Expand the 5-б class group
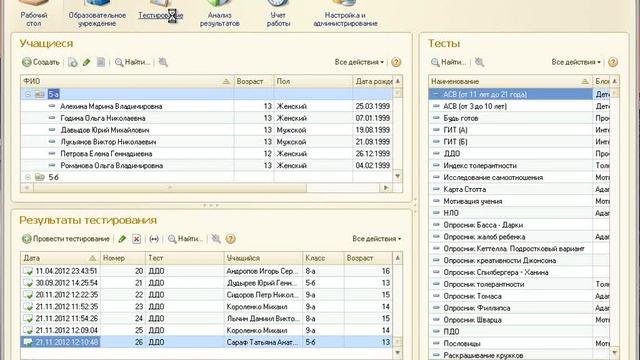The width and height of the screenshot is (640, 360). coord(28,177)
